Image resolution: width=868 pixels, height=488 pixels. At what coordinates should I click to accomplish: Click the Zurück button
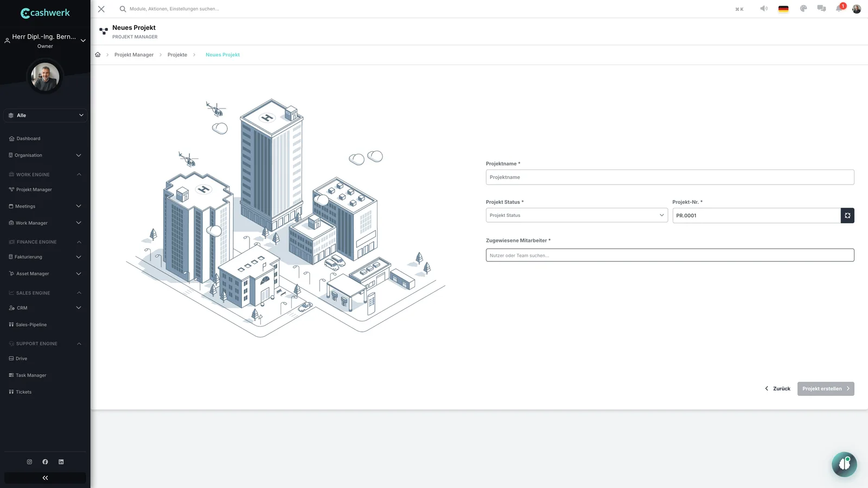click(x=777, y=389)
